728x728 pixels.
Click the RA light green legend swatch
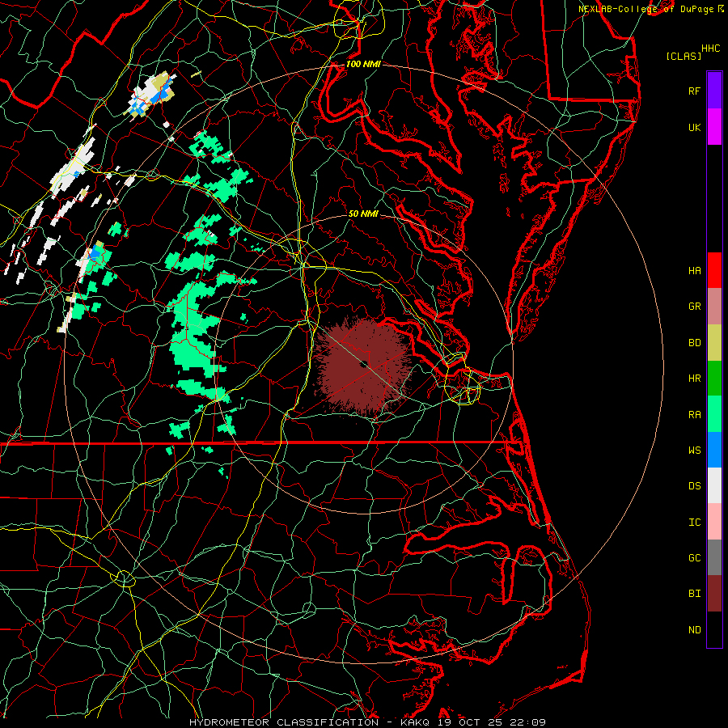[x=714, y=414]
